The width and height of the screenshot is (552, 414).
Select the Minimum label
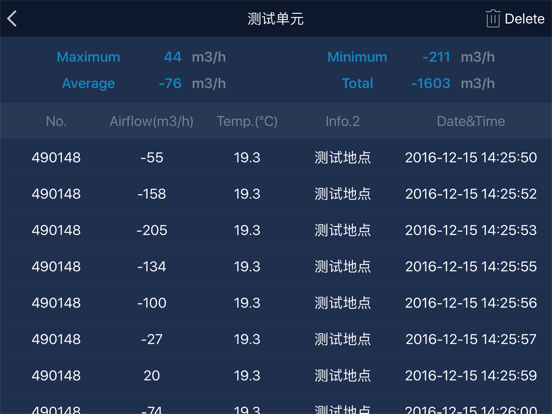click(x=357, y=57)
